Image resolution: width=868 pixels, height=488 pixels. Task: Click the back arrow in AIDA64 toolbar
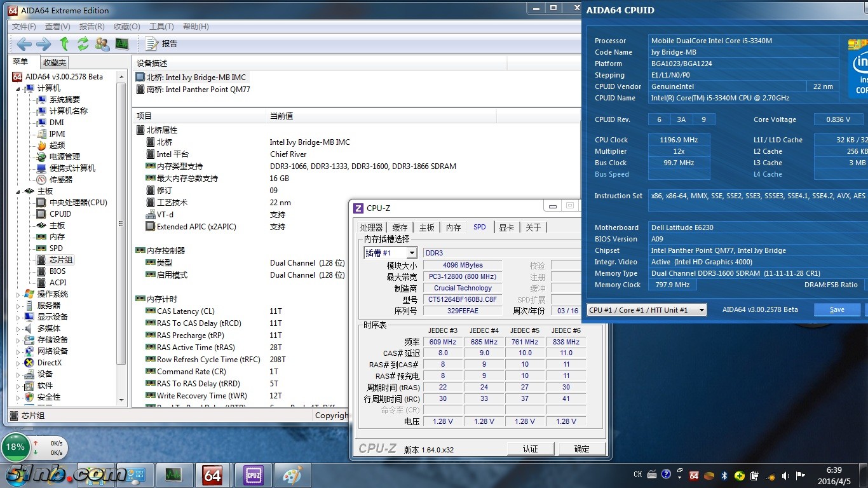click(x=24, y=44)
